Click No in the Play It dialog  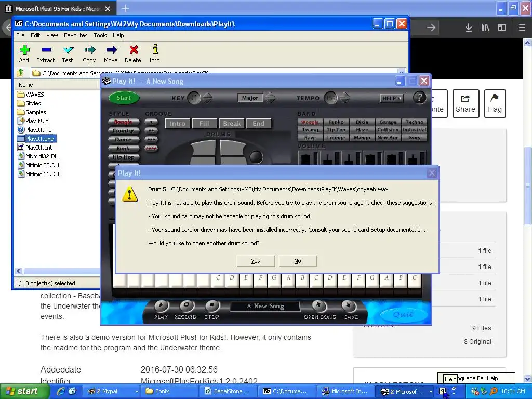click(x=298, y=261)
